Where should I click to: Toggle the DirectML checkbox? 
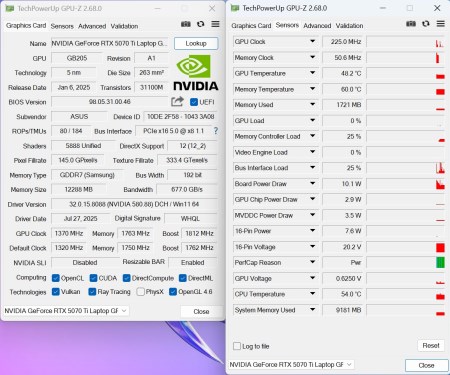[183, 278]
